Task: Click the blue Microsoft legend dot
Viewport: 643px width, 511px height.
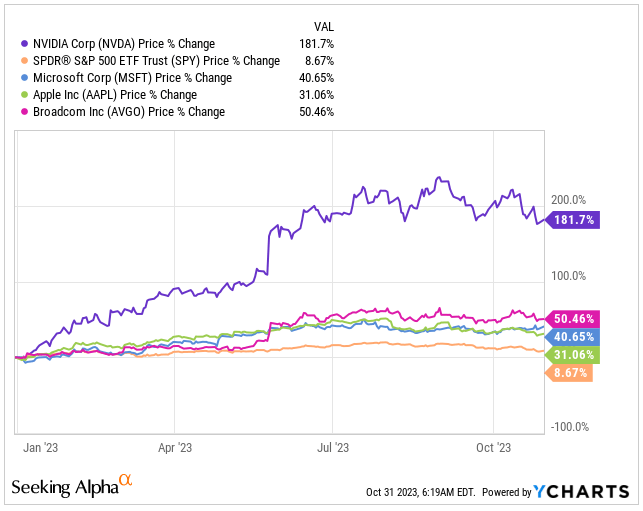Action: tap(25, 78)
